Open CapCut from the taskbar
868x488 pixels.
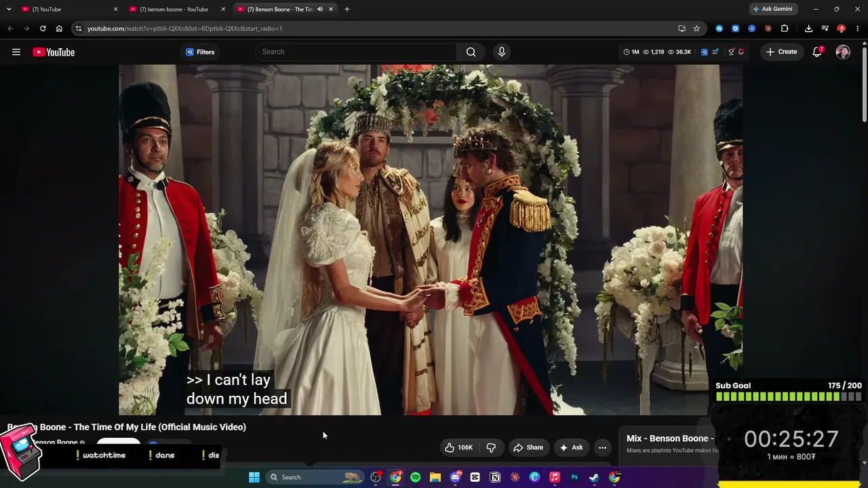point(475,477)
